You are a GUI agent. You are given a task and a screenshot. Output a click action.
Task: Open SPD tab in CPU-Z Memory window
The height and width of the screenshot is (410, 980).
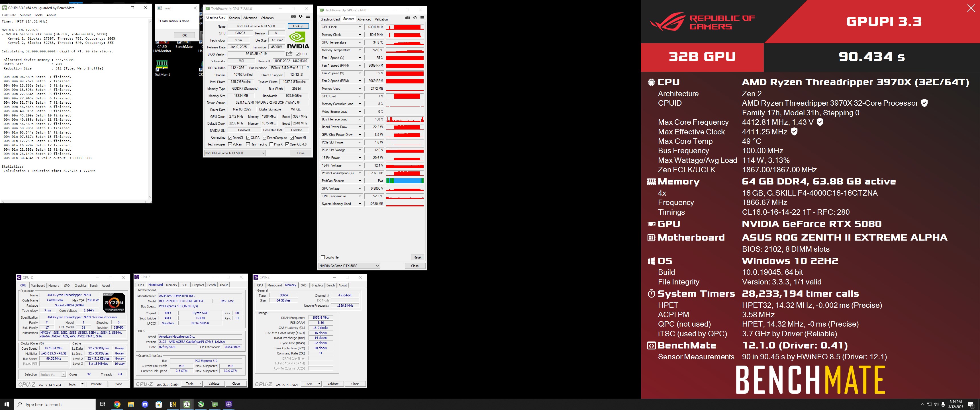pos(303,285)
